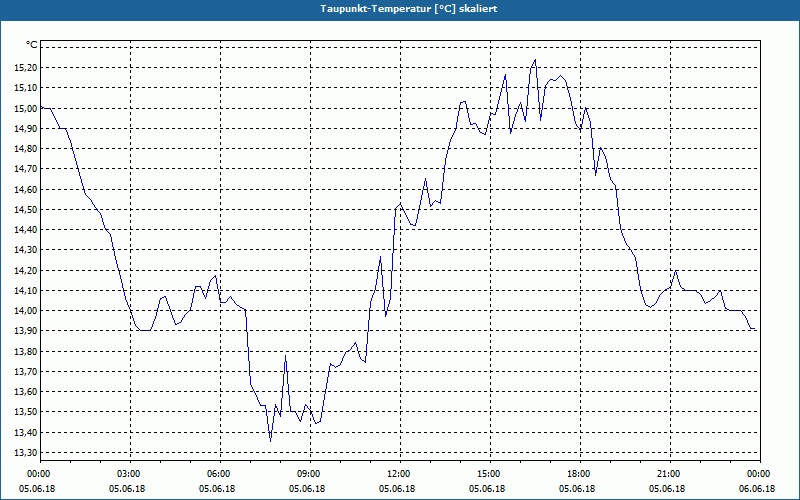
Task: Click the 05.06.18 date under 21:00
Action: [667, 489]
